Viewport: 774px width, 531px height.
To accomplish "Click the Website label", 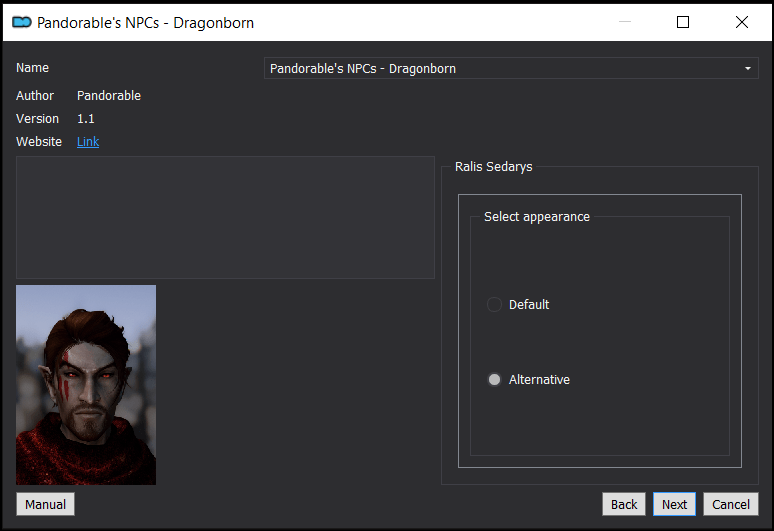I will point(39,142).
